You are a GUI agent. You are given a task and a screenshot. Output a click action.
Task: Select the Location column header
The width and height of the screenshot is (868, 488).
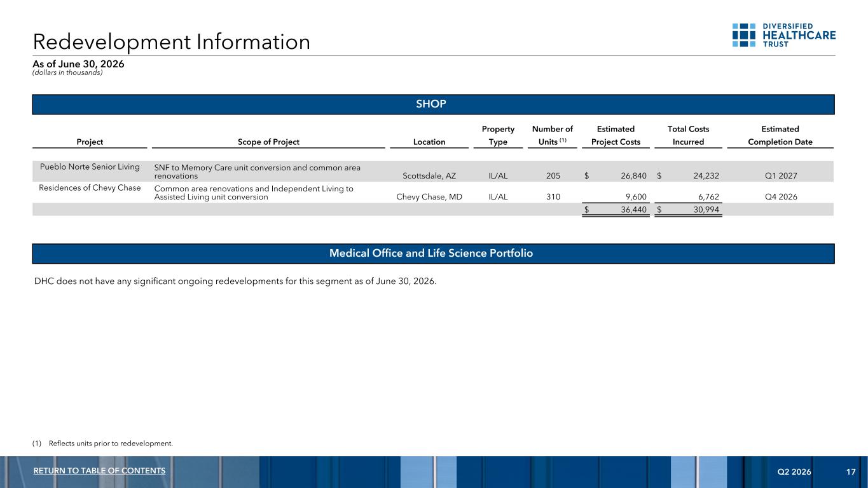(x=429, y=142)
